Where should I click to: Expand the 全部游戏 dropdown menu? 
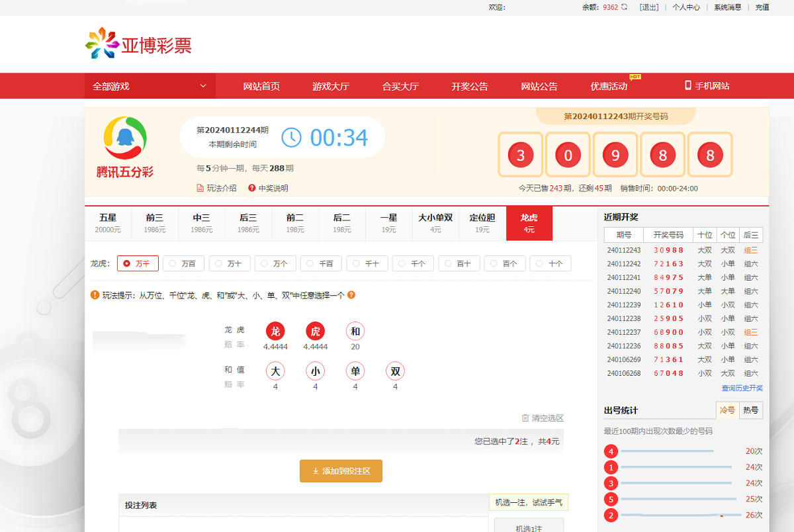coord(152,86)
